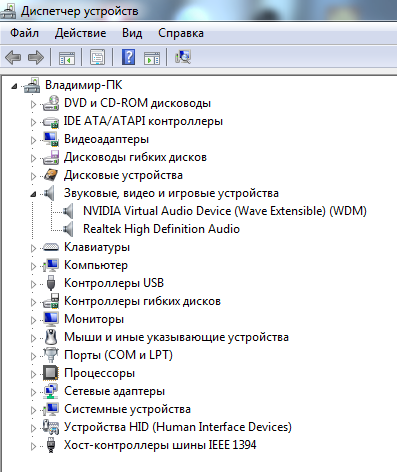Screen dimensions: 397x472
Task: Select the 'Системные устройства' label
Action: point(127,409)
